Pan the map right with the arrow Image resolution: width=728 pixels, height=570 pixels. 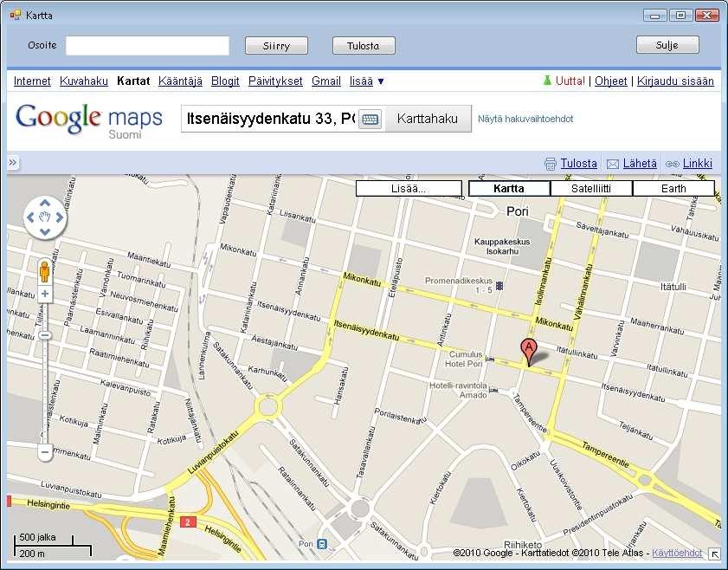60,217
